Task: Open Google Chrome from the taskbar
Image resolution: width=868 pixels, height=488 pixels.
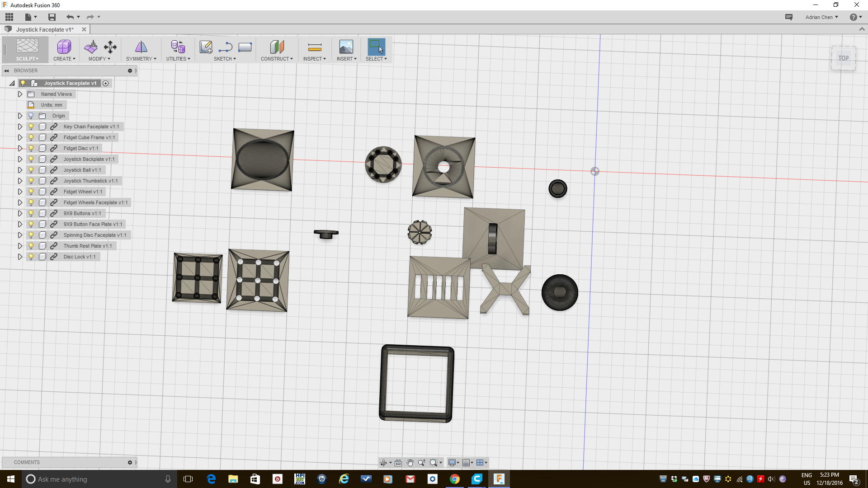Action: [x=455, y=479]
